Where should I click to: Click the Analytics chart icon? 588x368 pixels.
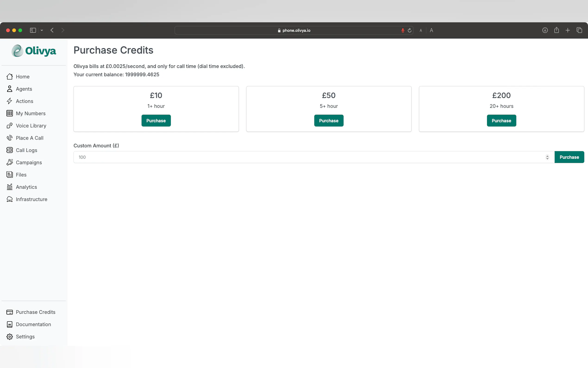coord(9,187)
